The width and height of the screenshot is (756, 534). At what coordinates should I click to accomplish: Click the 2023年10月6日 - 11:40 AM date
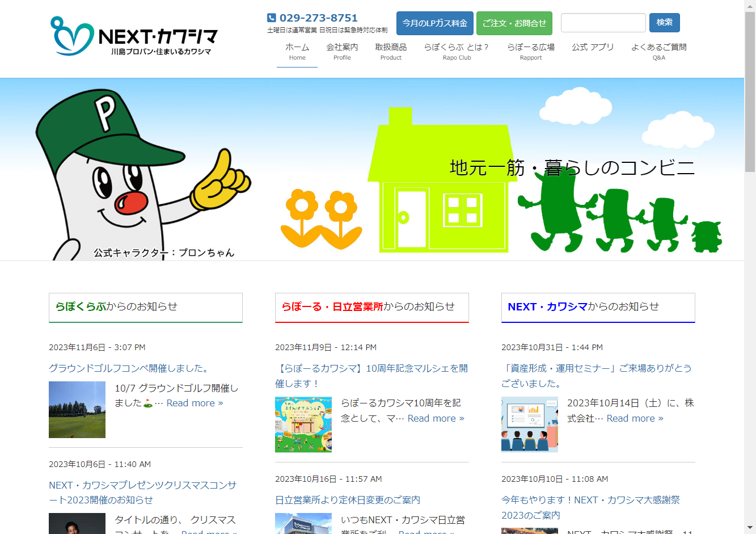tap(100, 464)
